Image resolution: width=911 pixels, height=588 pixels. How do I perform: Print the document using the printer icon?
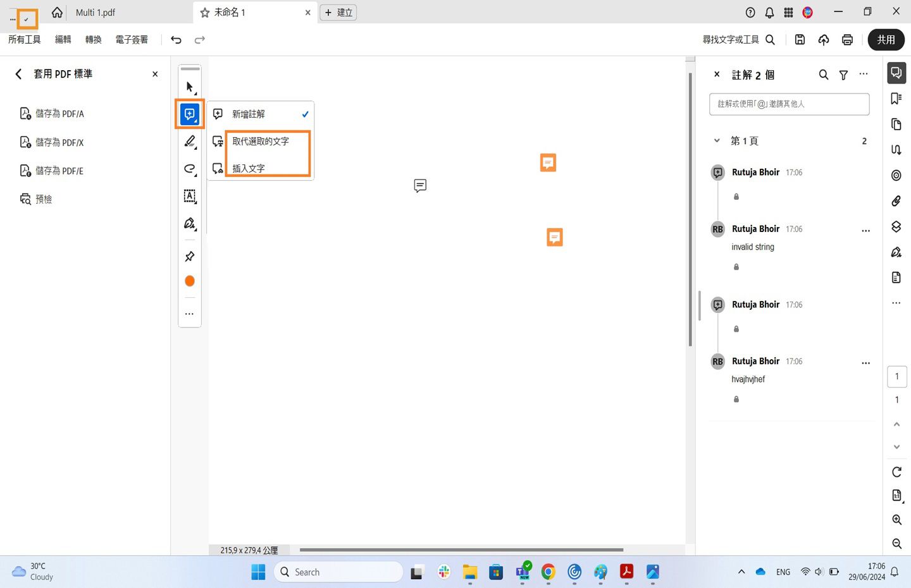pyautogui.click(x=848, y=40)
